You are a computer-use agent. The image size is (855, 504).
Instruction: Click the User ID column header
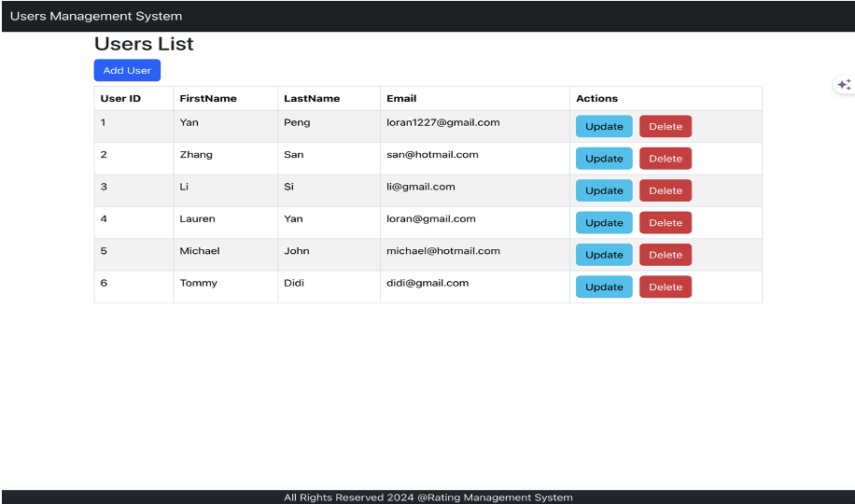pyautogui.click(x=120, y=98)
